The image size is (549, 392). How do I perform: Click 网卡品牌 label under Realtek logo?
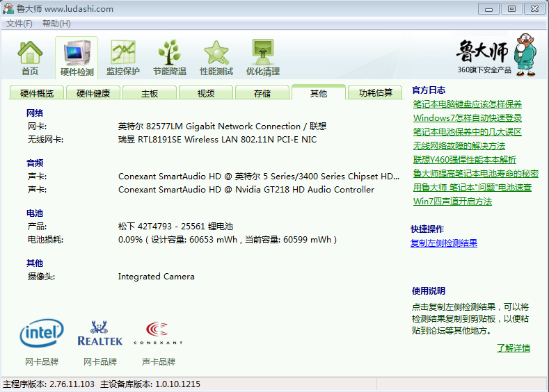pos(100,361)
